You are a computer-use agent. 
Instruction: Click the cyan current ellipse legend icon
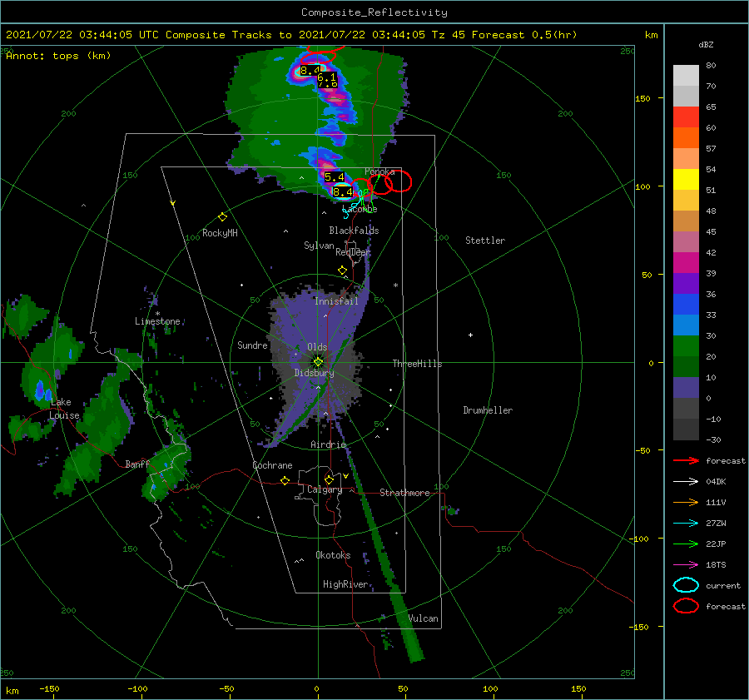tap(686, 585)
